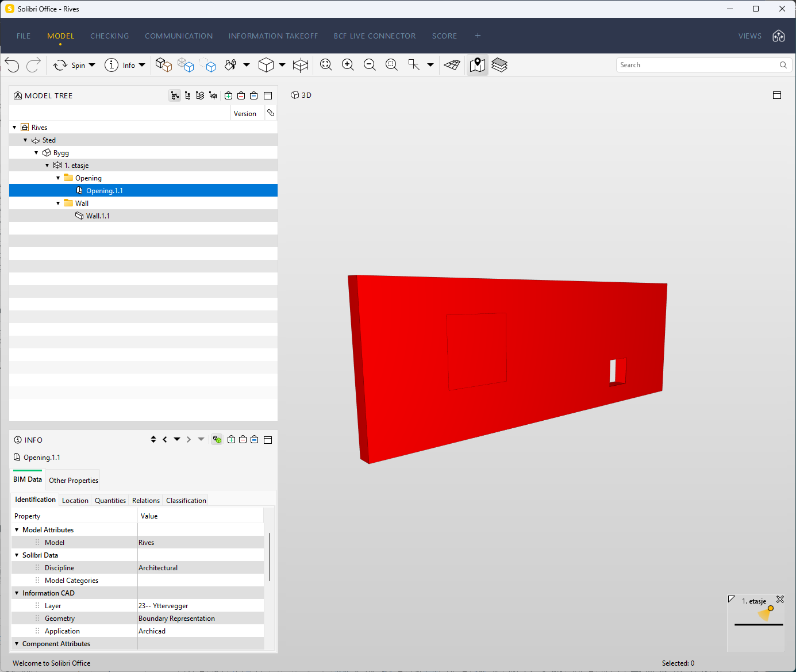Click the layers stack icon in toolbar
Screen dimensions: 796x672
click(x=499, y=65)
